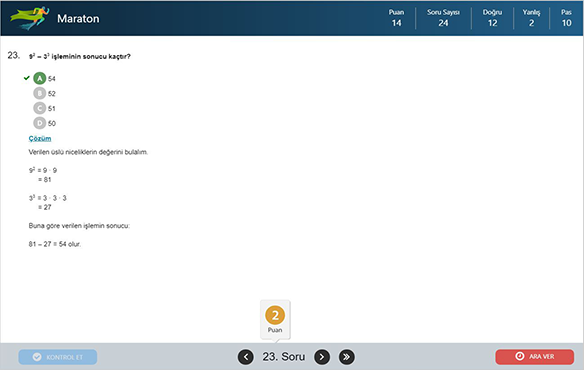Viewport: 584px width, 370px height.
Task: Click the '= 27' solution line
Action: coord(44,207)
